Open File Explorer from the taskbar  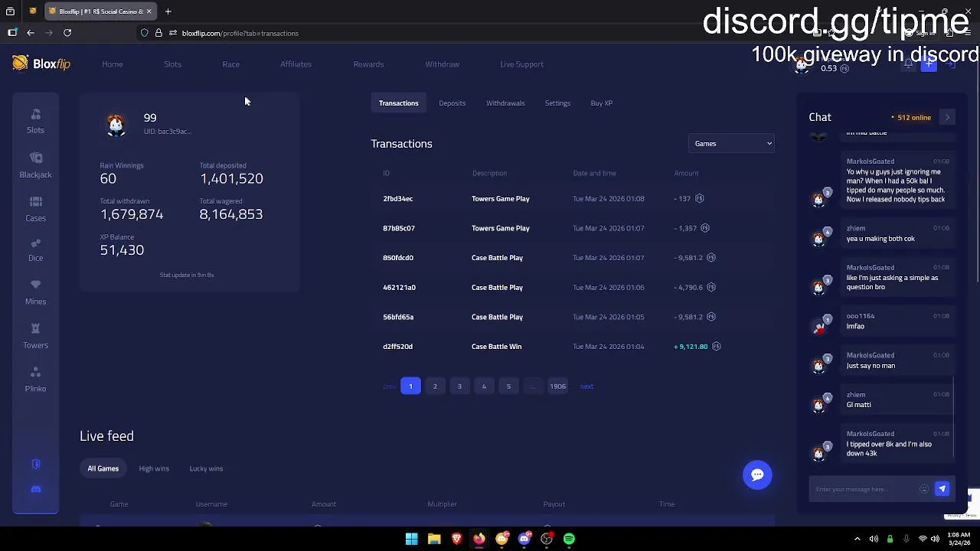tap(434, 539)
